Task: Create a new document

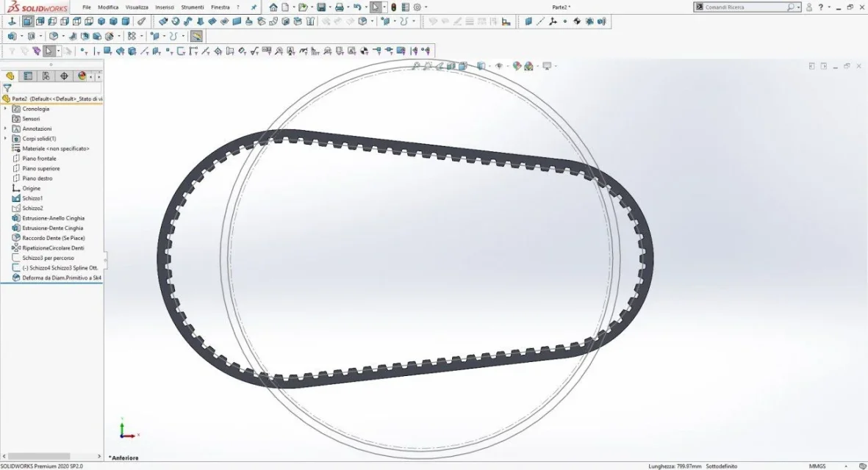Action: [285, 7]
